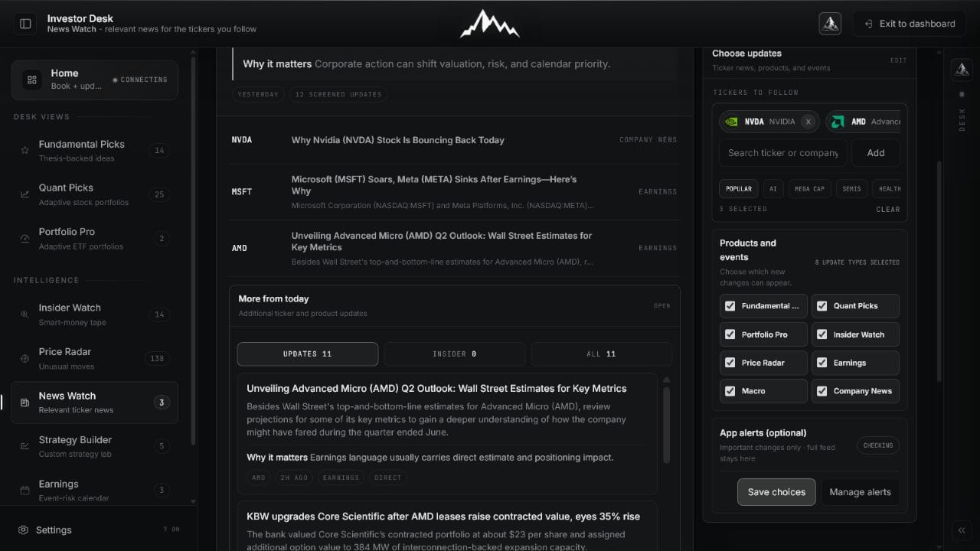Click the CHECKING status pill for App alerts
Viewport: 980px width, 551px height.
pyautogui.click(x=878, y=445)
